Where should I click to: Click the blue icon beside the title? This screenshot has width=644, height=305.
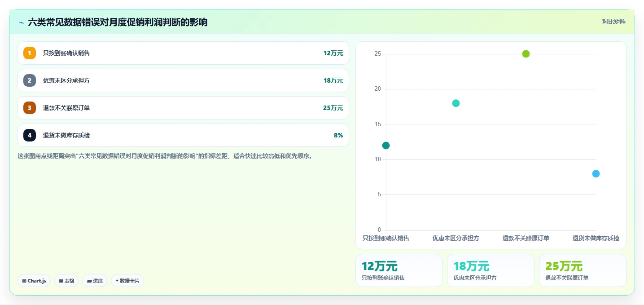tap(21, 22)
